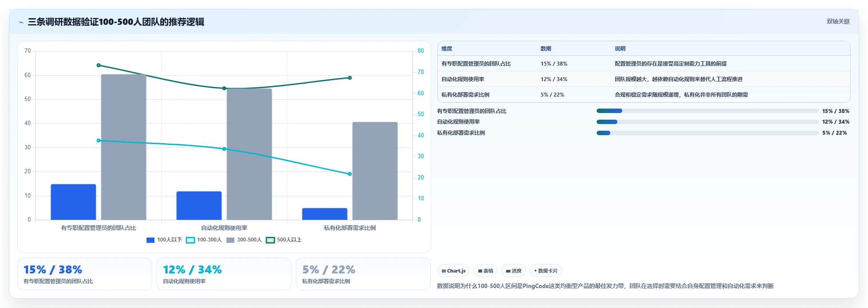Click the header icon beside the title
The image size is (868, 308).
21,22
